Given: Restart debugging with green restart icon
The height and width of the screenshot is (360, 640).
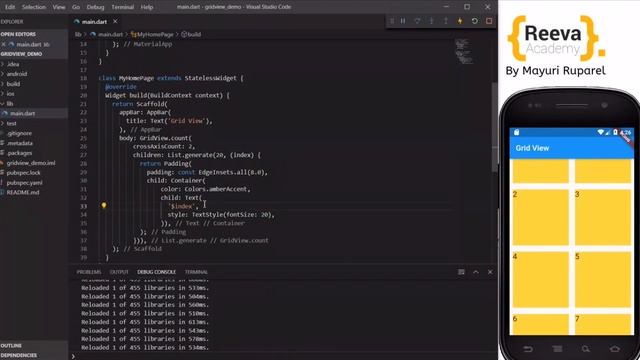Looking at the screenshot, I should pos(474,21).
